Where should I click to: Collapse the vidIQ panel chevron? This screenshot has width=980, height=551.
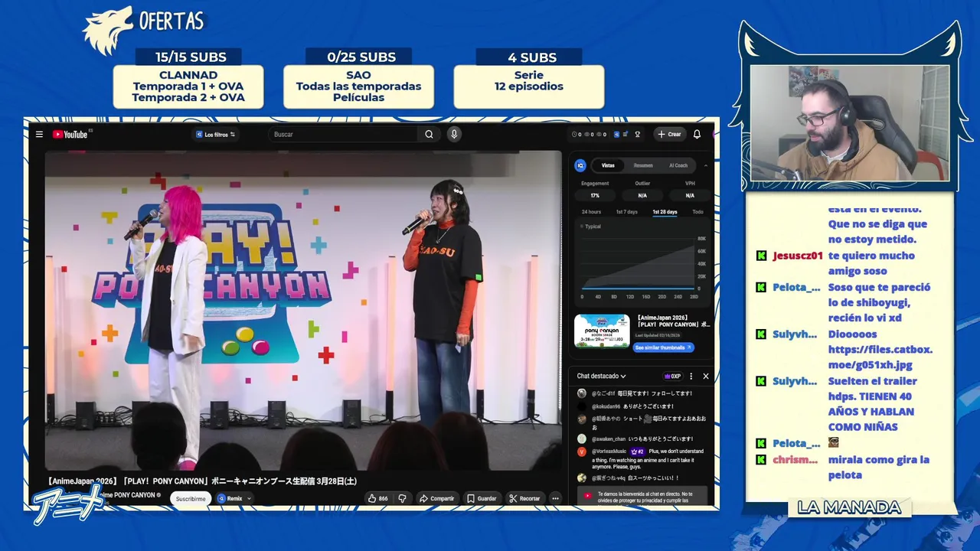(706, 165)
